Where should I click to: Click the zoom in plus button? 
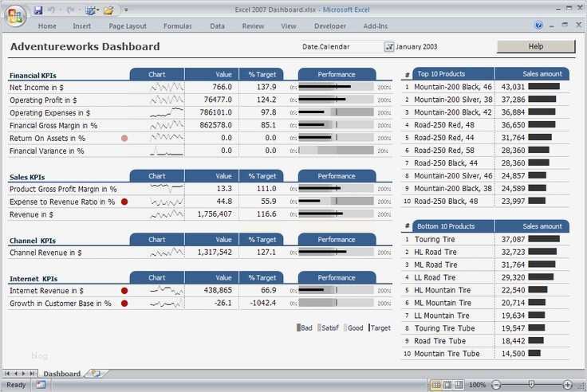(567, 385)
